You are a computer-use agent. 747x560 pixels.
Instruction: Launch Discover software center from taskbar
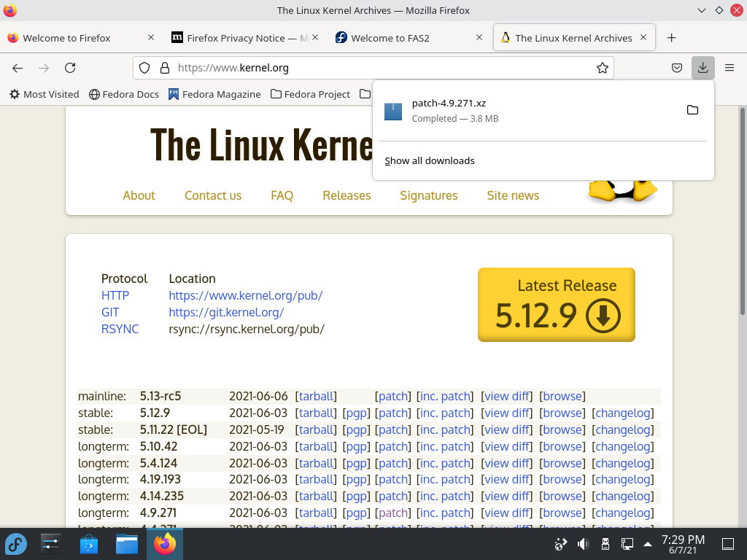point(88,544)
